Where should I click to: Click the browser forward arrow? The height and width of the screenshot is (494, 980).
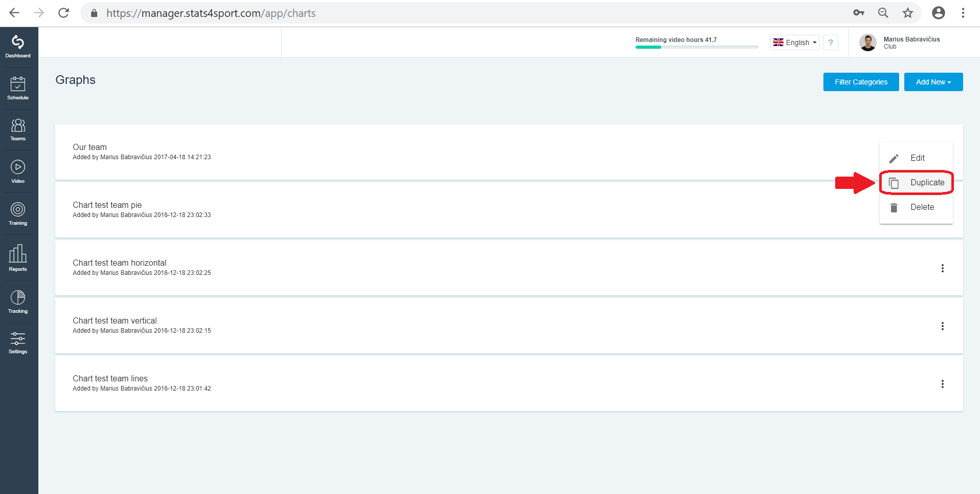pos(39,13)
